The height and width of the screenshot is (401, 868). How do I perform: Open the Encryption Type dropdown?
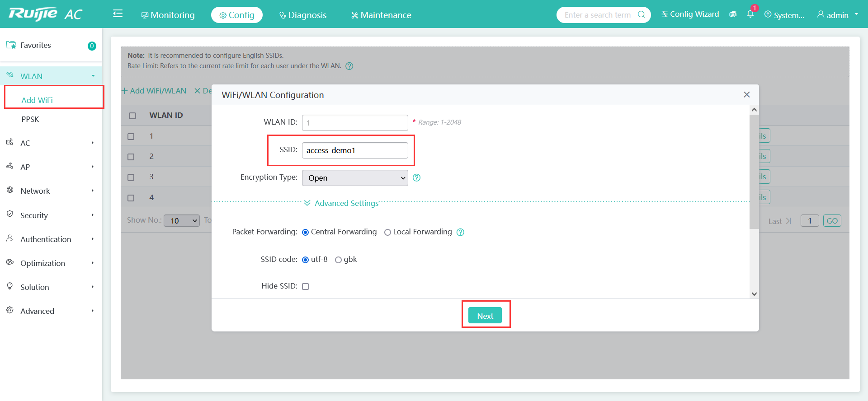[x=355, y=178]
